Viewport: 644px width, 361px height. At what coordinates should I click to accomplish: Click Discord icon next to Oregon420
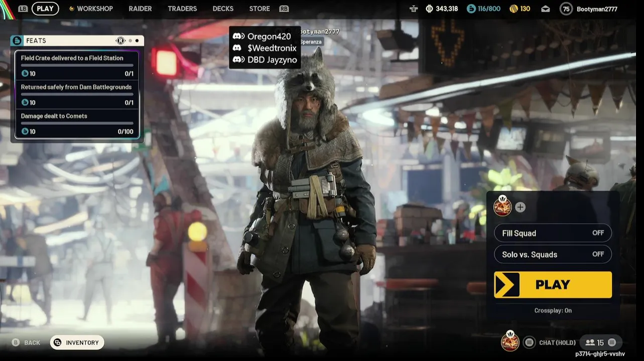(238, 37)
